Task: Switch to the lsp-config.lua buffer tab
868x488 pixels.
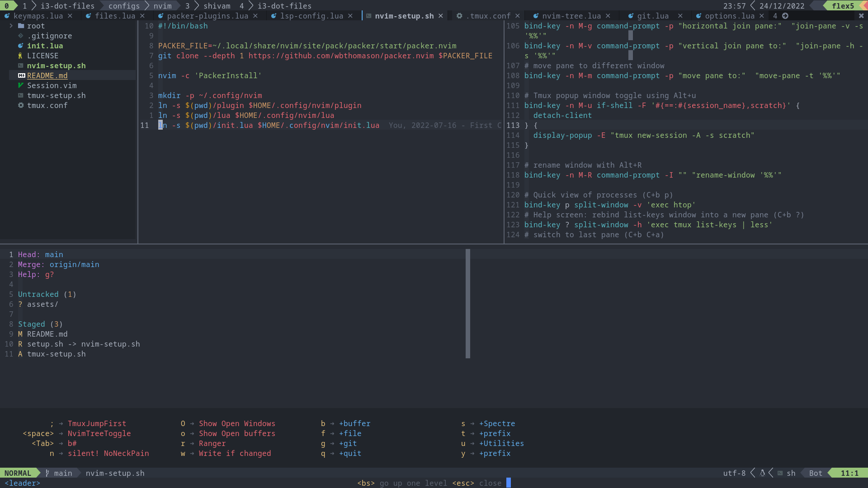Action: click(311, 16)
